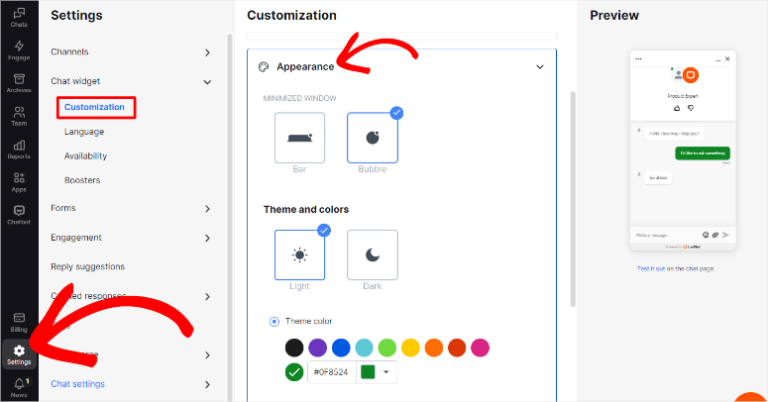Click the hex color code field
768x402 pixels.
[x=331, y=373]
